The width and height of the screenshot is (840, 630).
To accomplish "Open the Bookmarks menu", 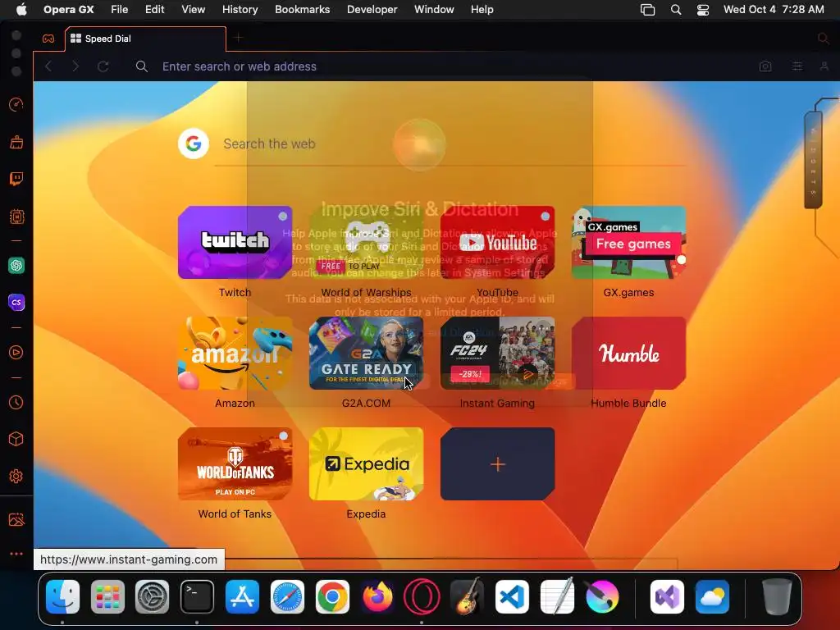I will [302, 10].
